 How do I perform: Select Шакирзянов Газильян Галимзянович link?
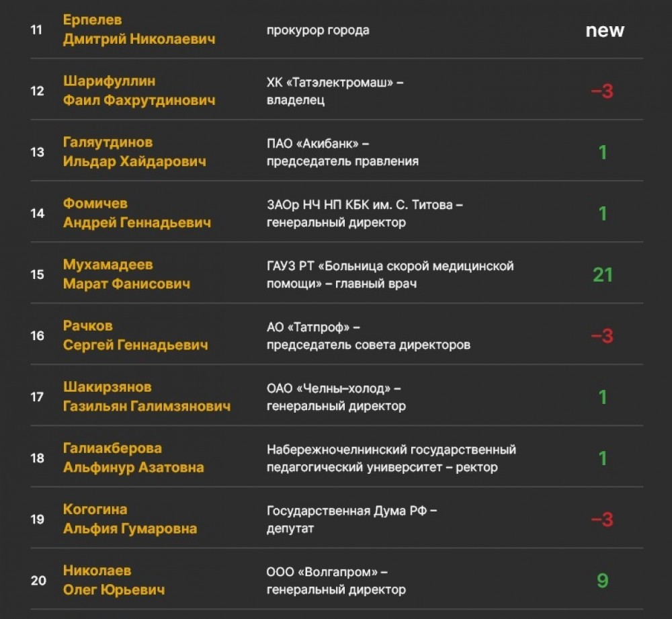(x=146, y=397)
